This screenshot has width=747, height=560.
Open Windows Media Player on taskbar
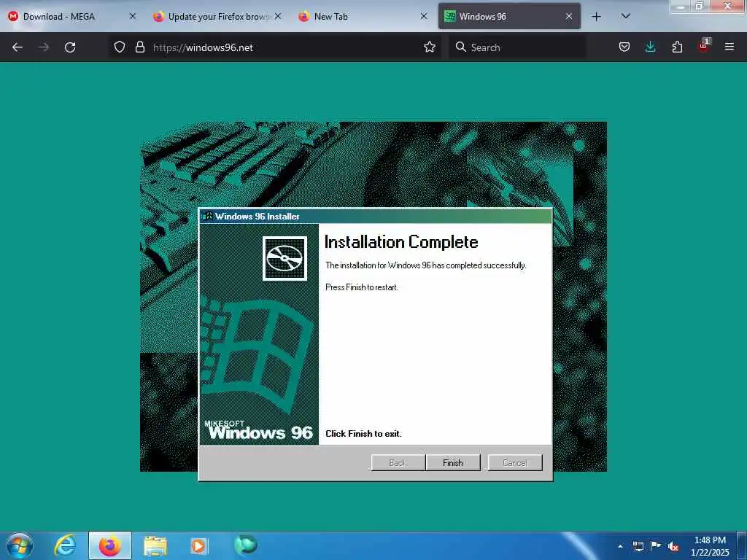(x=198, y=546)
